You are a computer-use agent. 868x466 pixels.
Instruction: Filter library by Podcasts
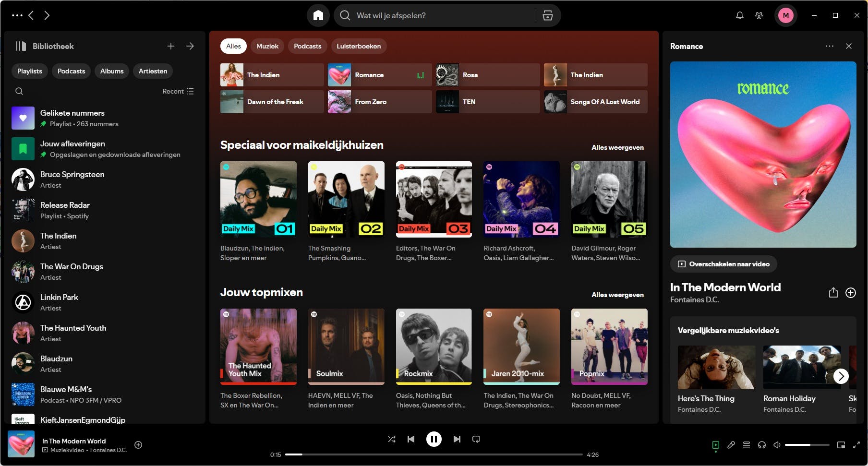click(71, 71)
